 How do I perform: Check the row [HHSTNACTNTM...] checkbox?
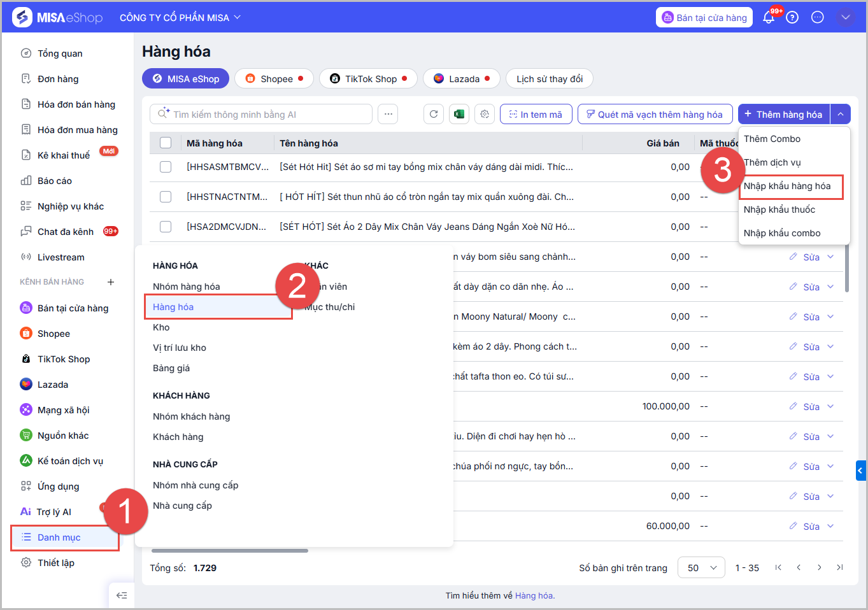point(166,197)
